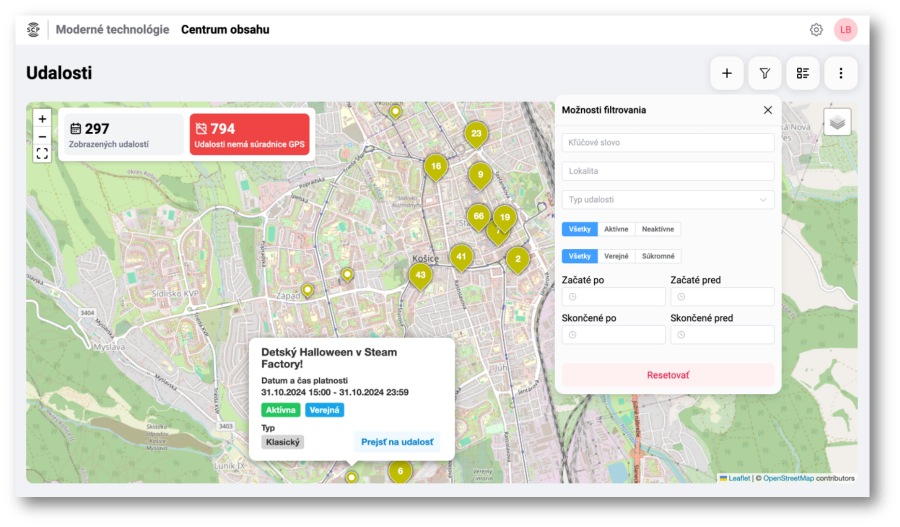Viewport: 900px width, 527px height.
Task: Click the Detský Halloween v Steam Factory! title
Action: 329,358
